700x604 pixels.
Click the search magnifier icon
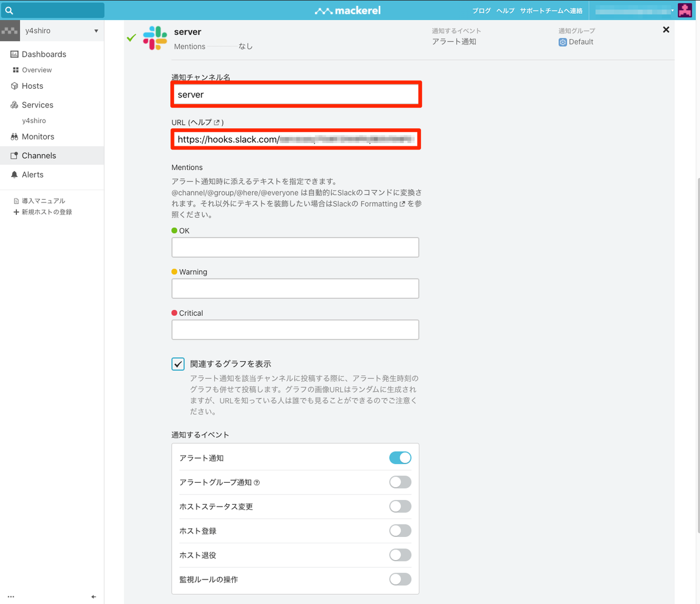pos(9,11)
